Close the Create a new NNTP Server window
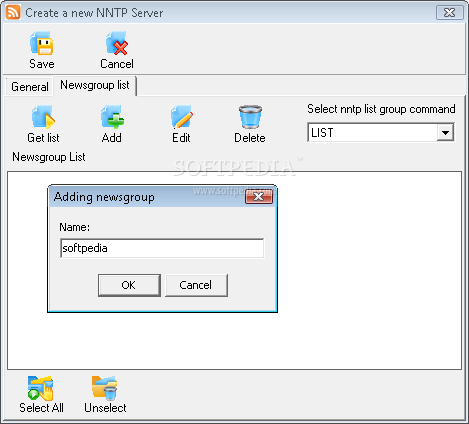 [450, 13]
